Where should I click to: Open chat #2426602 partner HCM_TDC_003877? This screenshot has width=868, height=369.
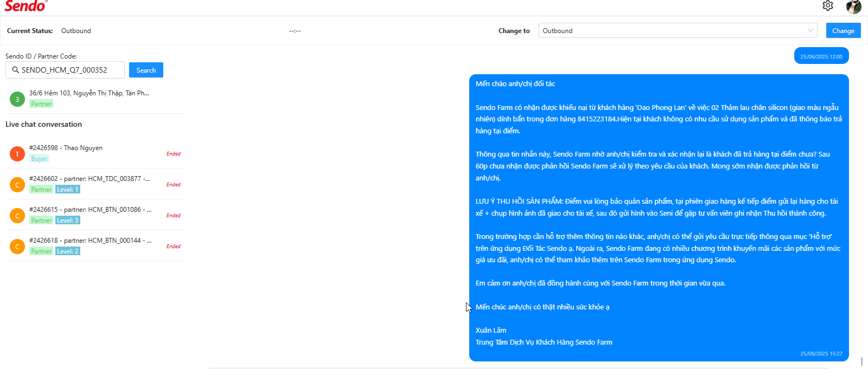(x=95, y=184)
